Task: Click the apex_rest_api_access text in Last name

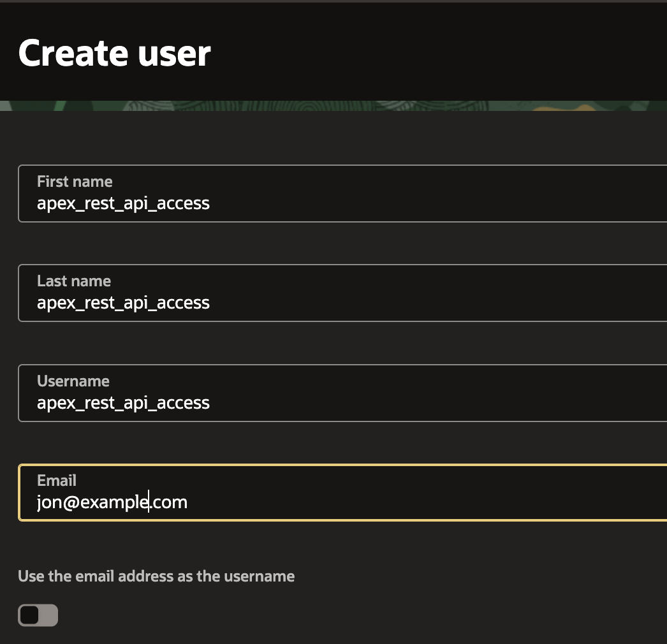Action: coord(123,302)
